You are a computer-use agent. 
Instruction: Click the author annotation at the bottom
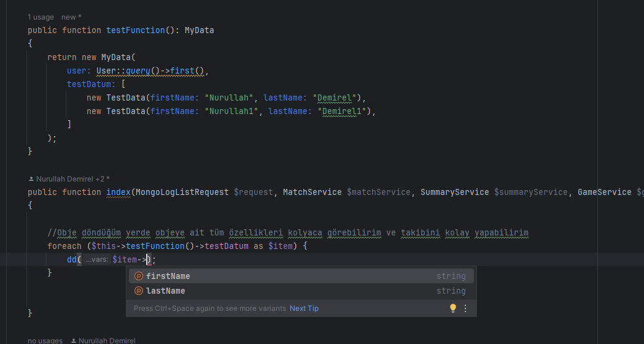(103, 340)
